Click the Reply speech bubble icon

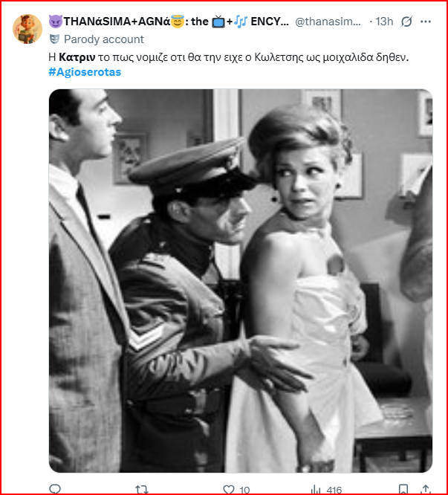coord(55,489)
